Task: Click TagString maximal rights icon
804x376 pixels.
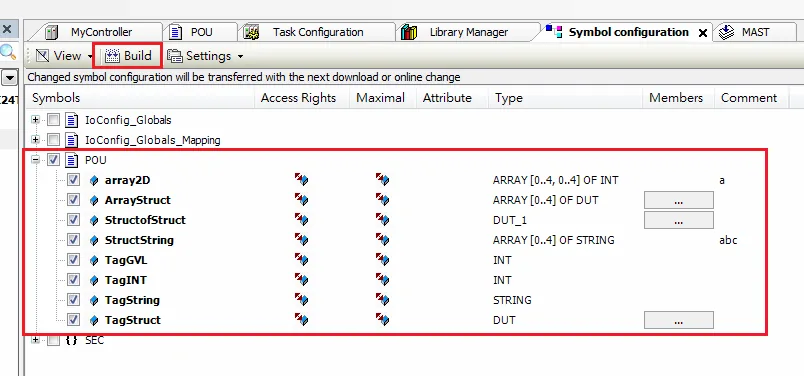Action: 382,300
